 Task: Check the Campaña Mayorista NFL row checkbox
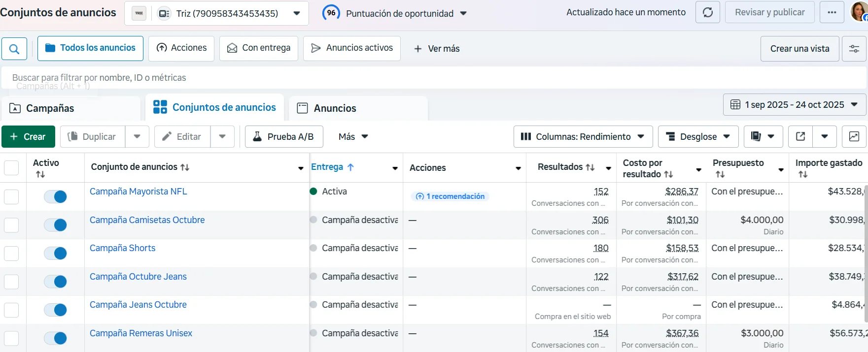point(11,197)
